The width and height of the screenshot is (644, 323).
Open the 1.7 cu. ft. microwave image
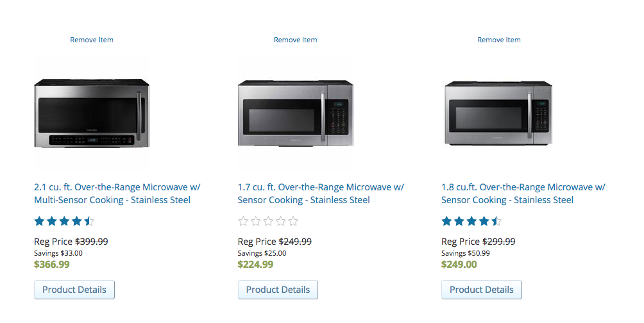[295, 113]
